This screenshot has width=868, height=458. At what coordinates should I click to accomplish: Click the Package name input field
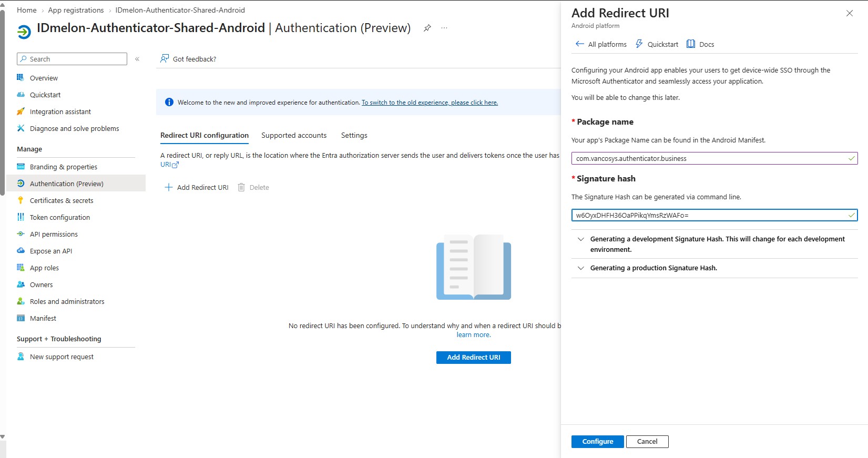point(714,158)
